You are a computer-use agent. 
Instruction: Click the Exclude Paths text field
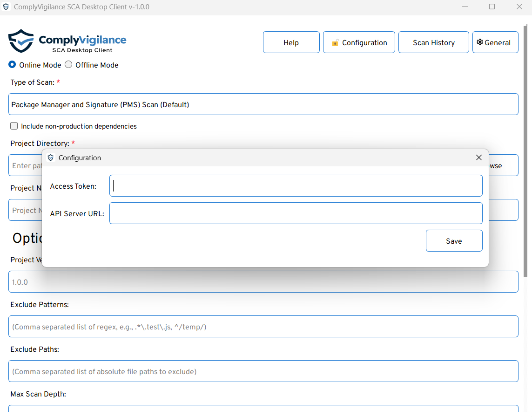(263, 371)
